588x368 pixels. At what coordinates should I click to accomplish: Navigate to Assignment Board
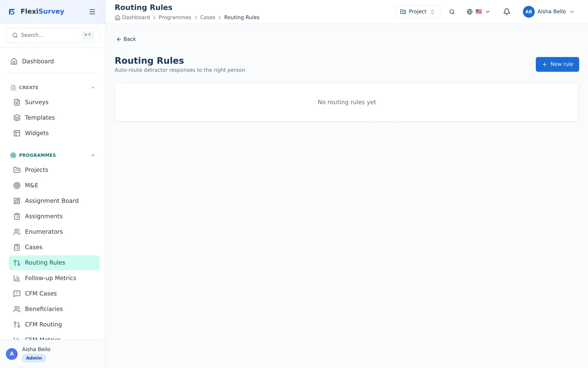54,201
